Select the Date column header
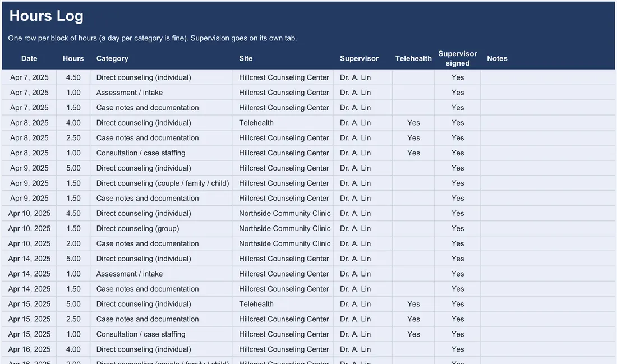The width and height of the screenshot is (617, 364). pos(29,58)
